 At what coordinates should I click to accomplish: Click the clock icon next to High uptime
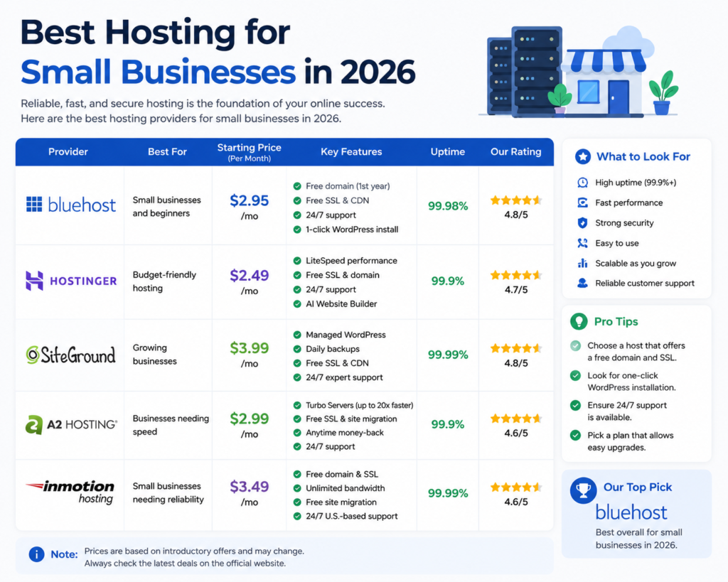pos(582,183)
